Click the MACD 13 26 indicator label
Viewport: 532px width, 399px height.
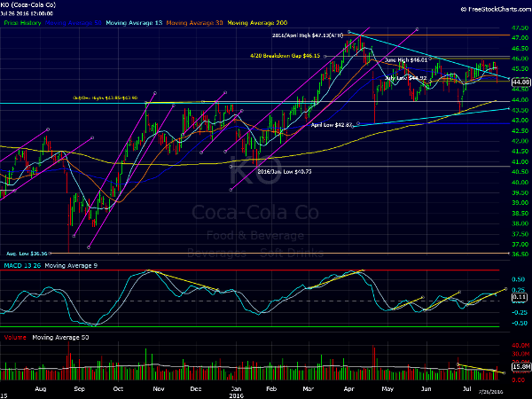[x=22, y=266]
